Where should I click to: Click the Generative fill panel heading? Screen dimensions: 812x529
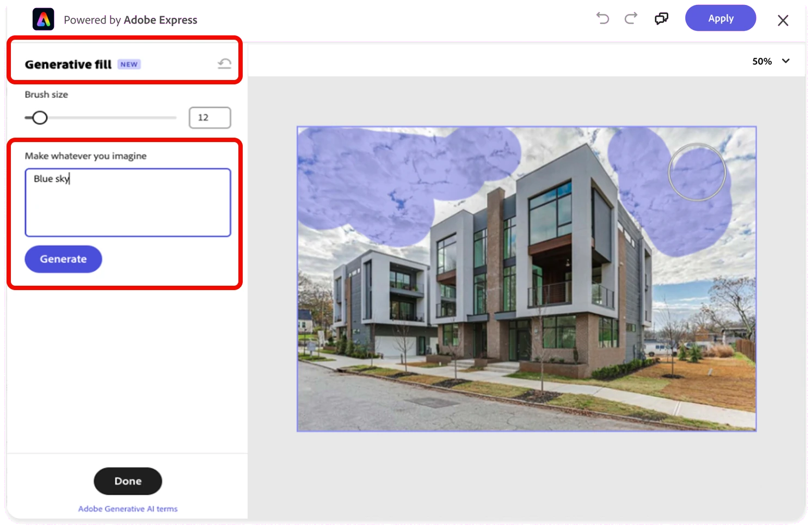[68, 64]
